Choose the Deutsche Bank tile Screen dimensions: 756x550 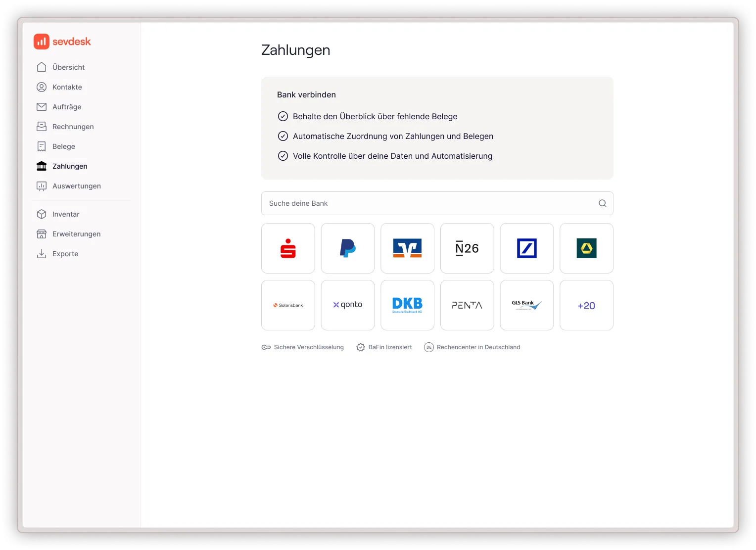(x=527, y=248)
